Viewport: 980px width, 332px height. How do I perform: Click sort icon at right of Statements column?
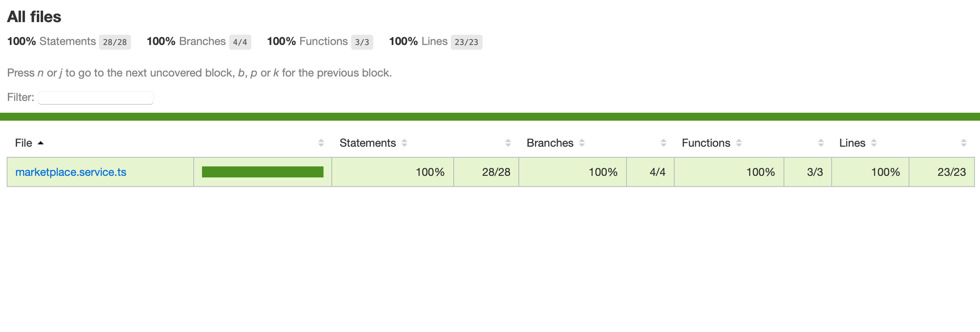pos(508,143)
